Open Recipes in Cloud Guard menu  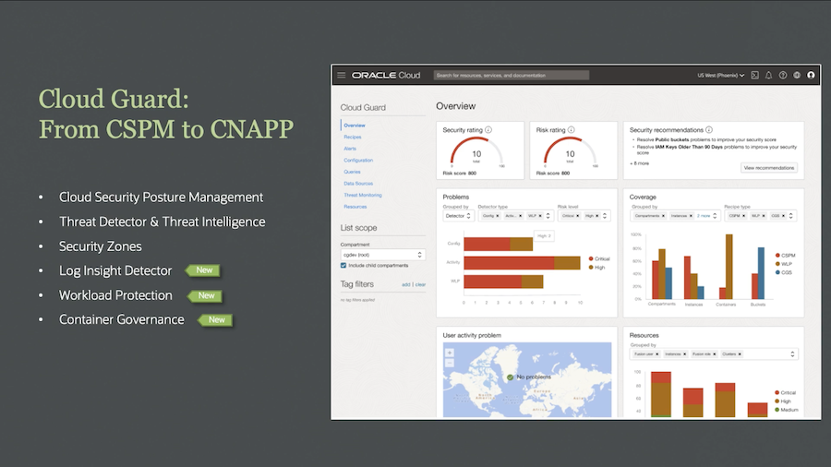click(x=352, y=137)
